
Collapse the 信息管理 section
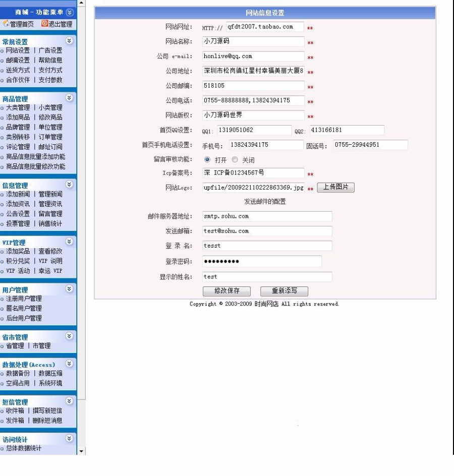69,185
